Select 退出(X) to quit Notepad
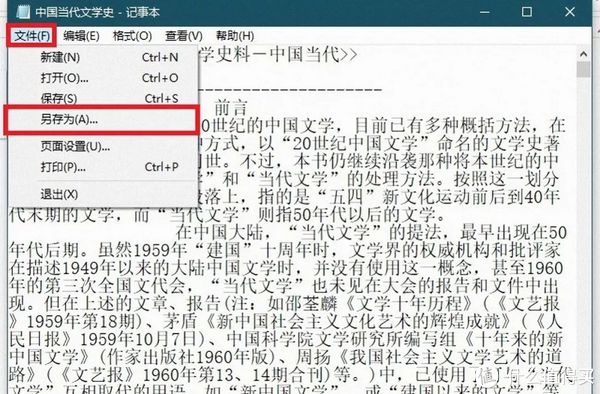The image size is (600, 394). tap(103, 194)
